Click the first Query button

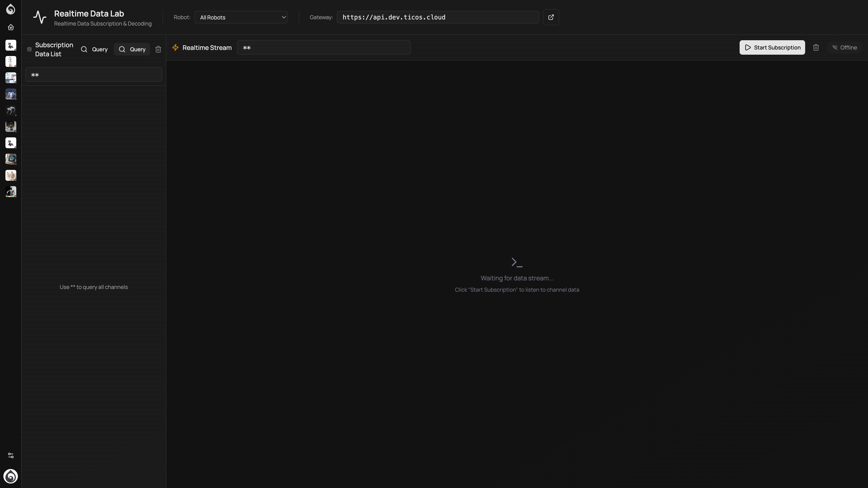point(94,49)
